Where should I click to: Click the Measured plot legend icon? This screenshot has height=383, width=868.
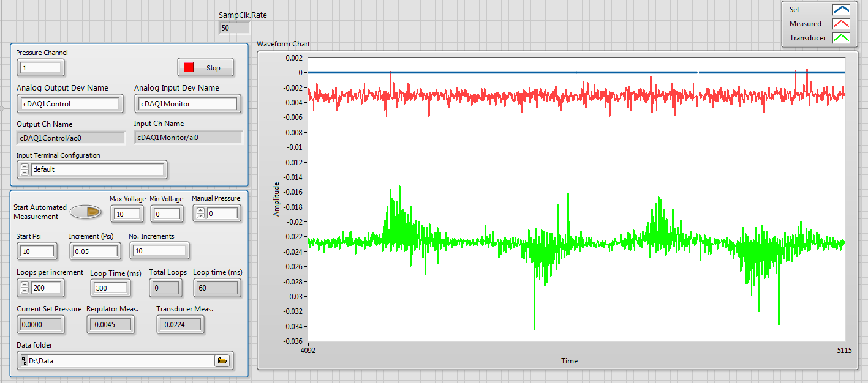pos(840,24)
